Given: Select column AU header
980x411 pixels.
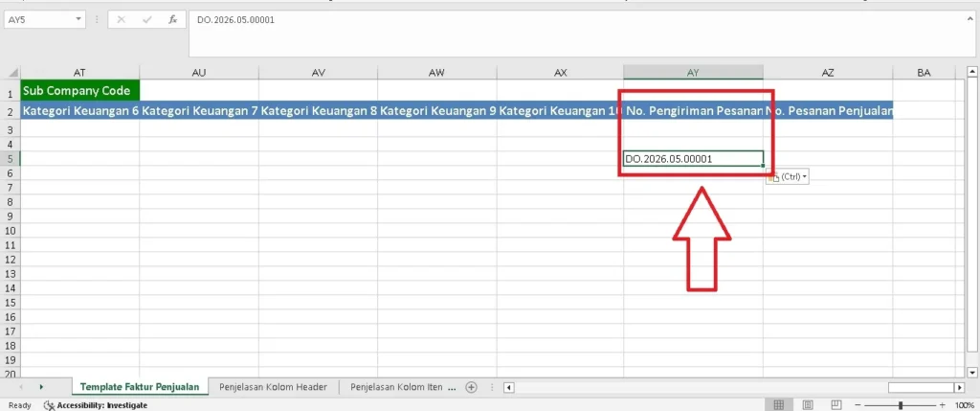Looking at the screenshot, I should click(x=199, y=73).
